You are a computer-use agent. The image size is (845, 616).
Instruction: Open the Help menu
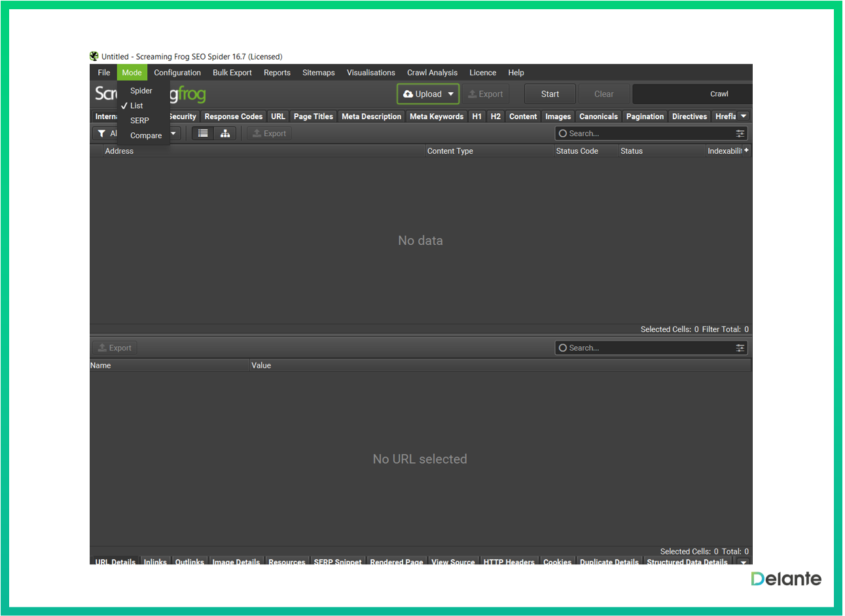(x=516, y=73)
